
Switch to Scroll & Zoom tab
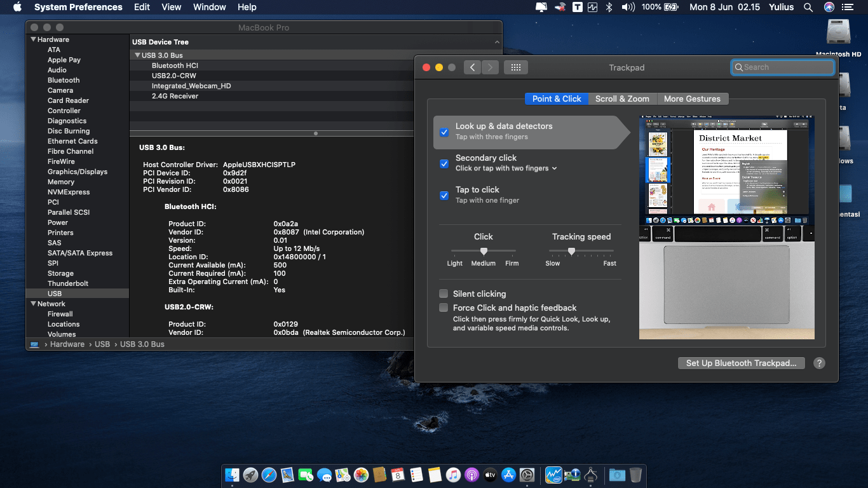tap(622, 98)
